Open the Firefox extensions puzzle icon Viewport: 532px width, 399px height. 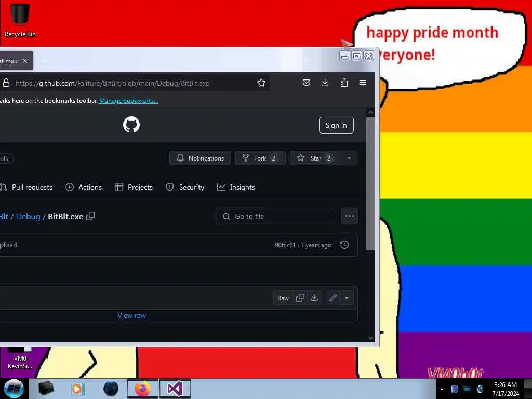click(x=344, y=83)
